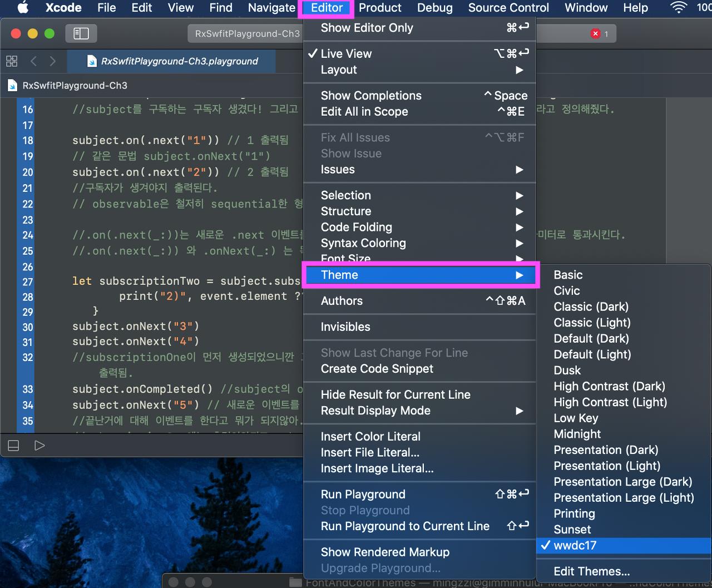Viewport: 712px width, 588px height.
Task: Select the Civic theme
Action: [624, 291]
